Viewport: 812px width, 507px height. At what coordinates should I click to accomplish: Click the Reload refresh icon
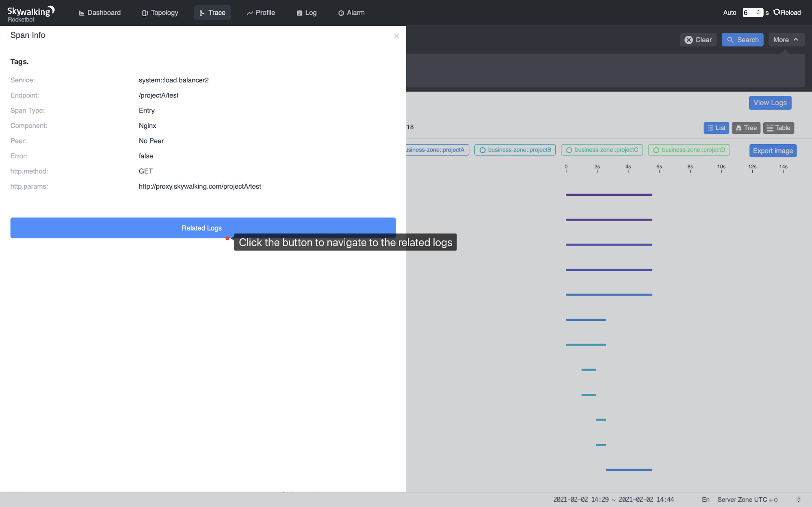tap(776, 12)
